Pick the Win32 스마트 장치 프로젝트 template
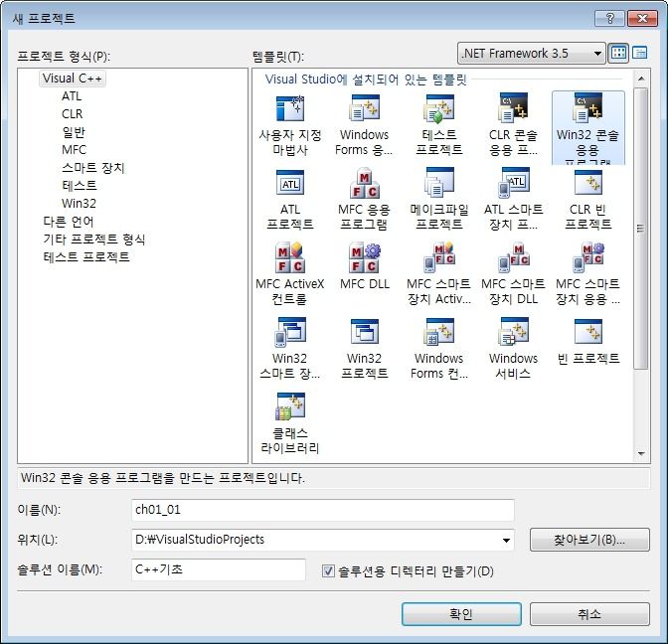This screenshot has width=668, height=644. [289, 349]
